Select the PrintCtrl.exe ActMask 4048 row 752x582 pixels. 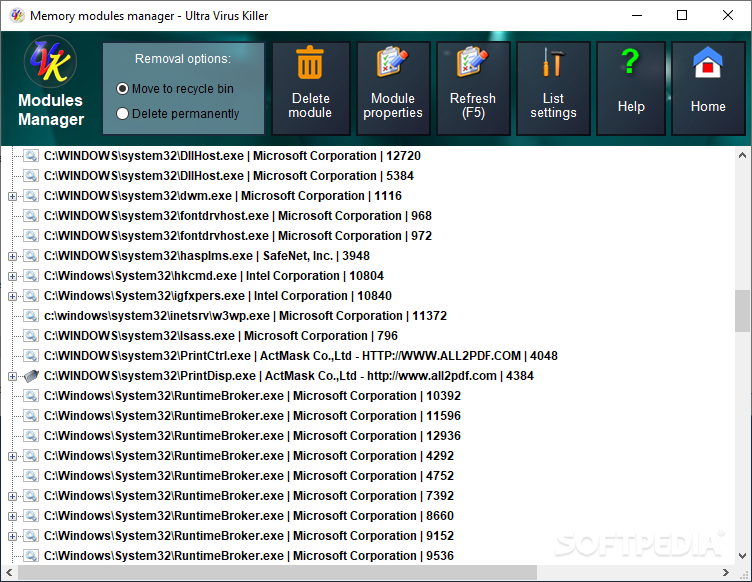[301, 356]
